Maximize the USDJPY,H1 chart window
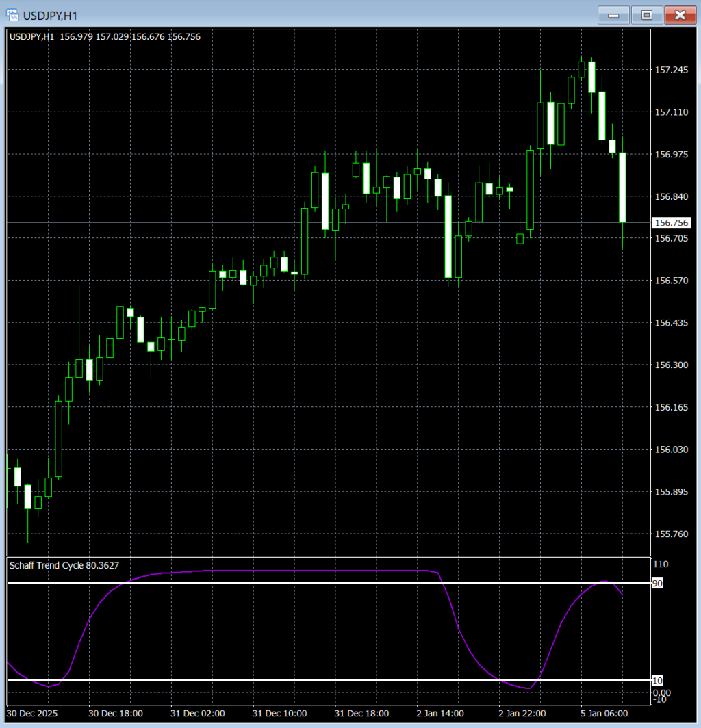Viewport: 701px width, 728px height. coord(646,14)
